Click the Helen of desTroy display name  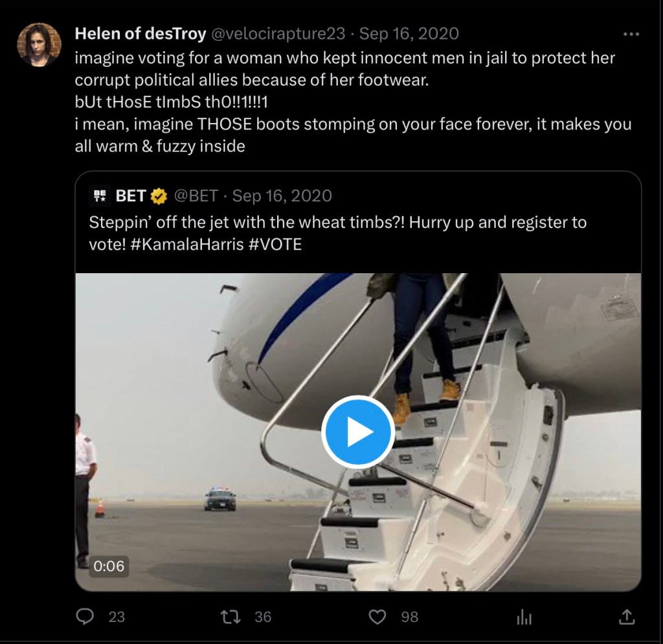point(140,33)
